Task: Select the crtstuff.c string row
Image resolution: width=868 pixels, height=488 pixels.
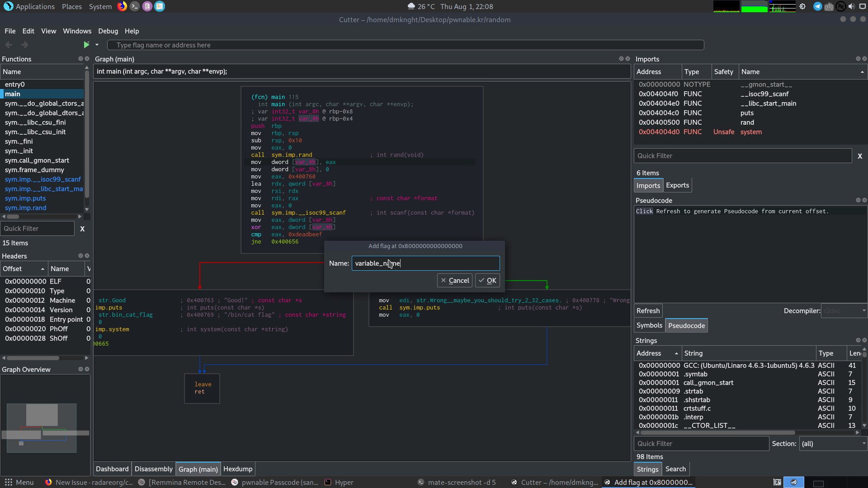Action: (747, 408)
